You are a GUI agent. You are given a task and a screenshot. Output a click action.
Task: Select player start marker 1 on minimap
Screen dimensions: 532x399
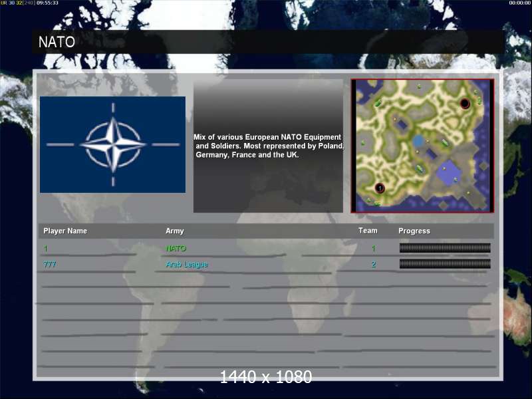(x=380, y=188)
